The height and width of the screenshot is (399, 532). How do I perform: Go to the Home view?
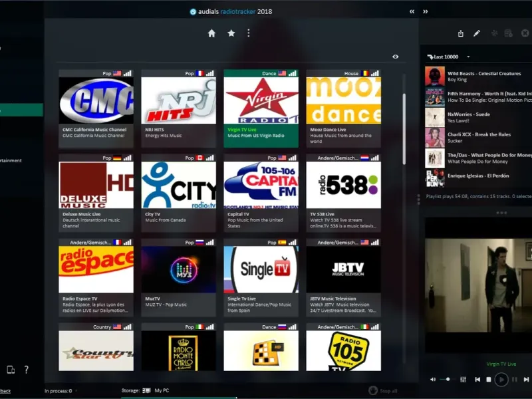(x=211, y=33)
